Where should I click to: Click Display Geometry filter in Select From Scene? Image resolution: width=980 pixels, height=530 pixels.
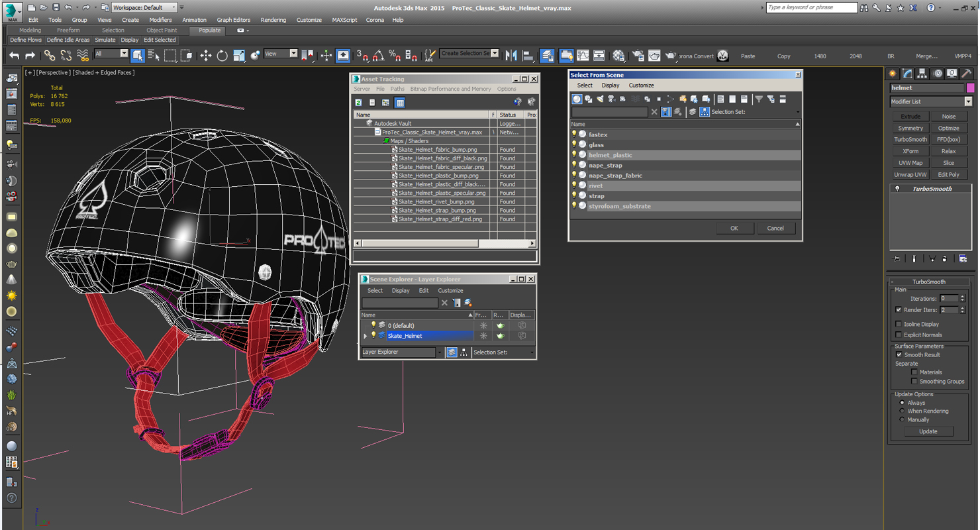(577, 99)
